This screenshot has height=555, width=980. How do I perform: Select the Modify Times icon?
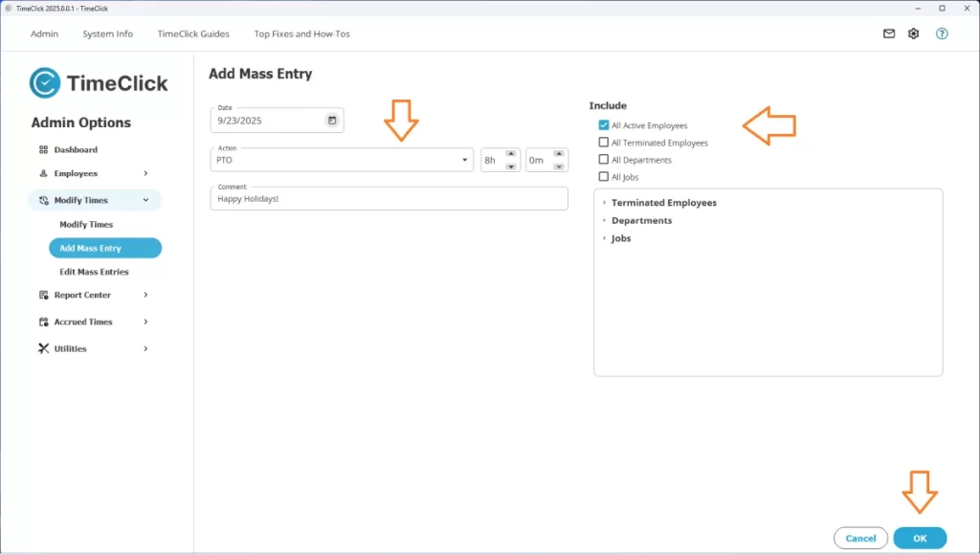click(x=45, y=200)
